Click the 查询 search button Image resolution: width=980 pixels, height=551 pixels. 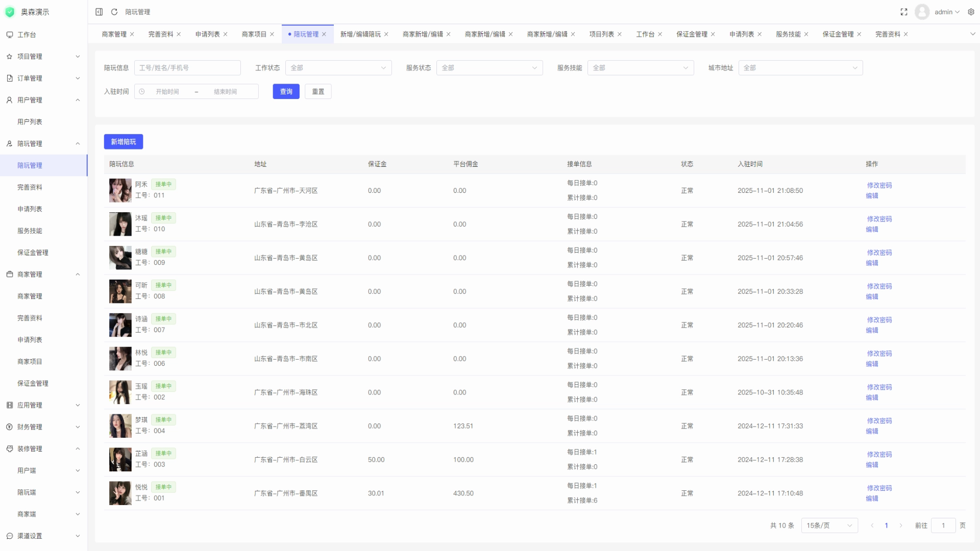(x=286, y=91)
